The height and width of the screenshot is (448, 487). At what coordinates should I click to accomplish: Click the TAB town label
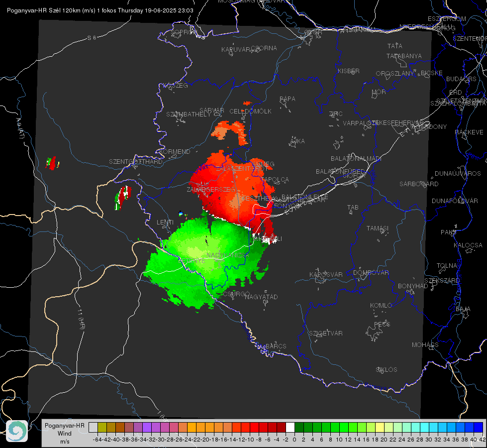click(x=353, y=208)
